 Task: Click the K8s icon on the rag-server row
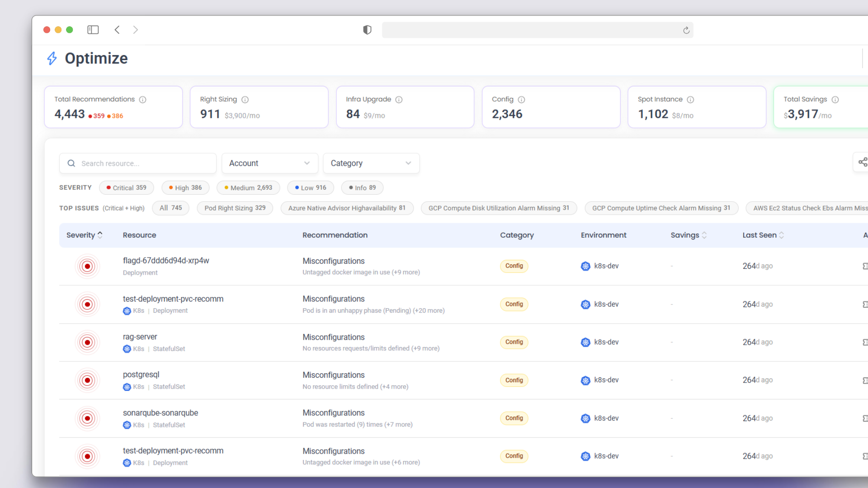pyautogui.click(x=127, y=348)
